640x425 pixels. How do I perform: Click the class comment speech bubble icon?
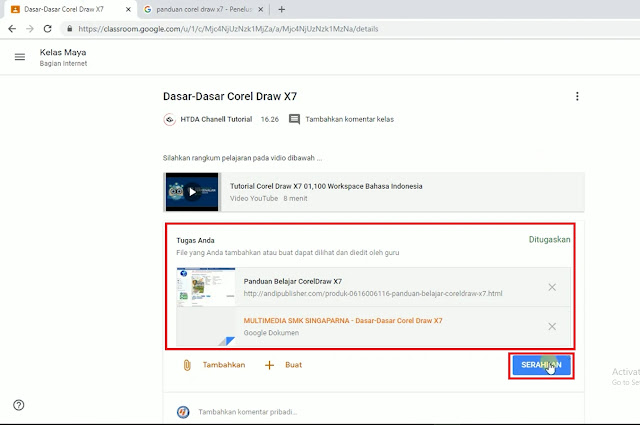[x=294, y=119]
